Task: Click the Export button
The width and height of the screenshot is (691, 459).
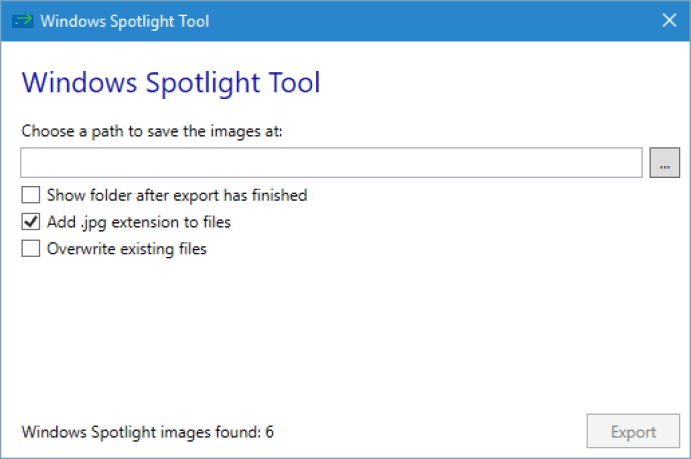Action: (x=633, y=431)
